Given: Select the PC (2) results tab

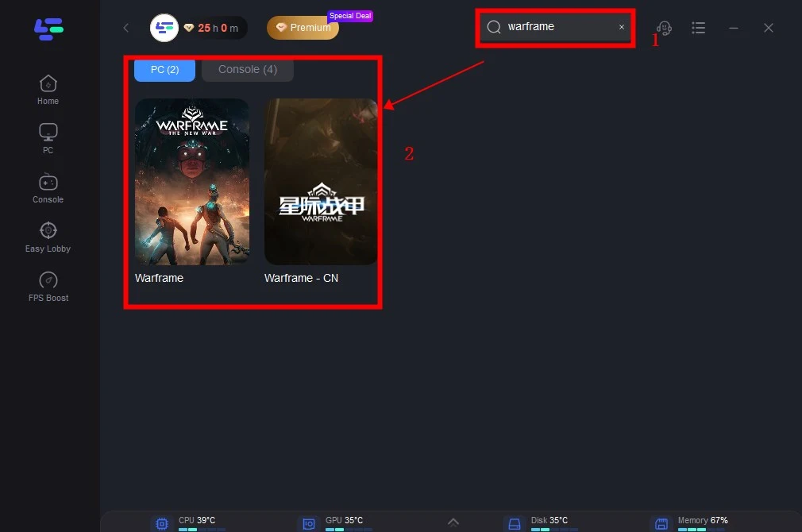Looking at the screenshot, I should coord(164,70).
